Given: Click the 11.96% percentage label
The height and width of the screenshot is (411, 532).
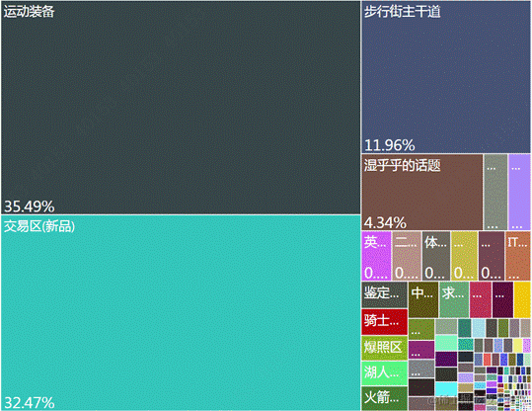Looking at the screenshot, I should (x=390, y=145).
